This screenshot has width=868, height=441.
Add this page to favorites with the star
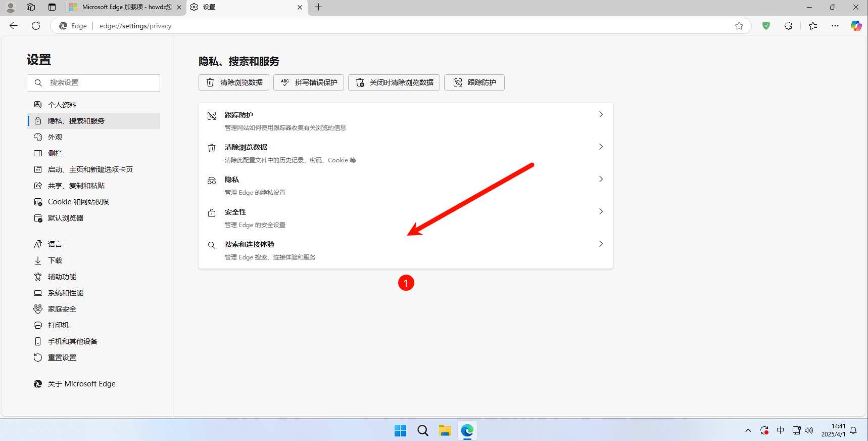pos(739,26)
